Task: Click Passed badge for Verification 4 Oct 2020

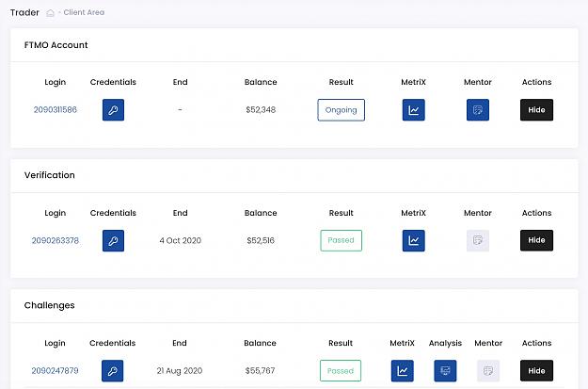Action: click(342, 241)
